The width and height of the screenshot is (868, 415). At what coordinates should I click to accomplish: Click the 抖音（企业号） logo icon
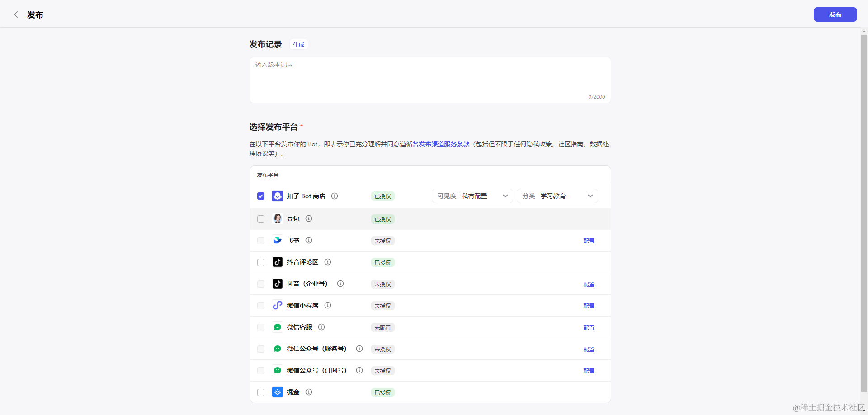coord(278,284)
